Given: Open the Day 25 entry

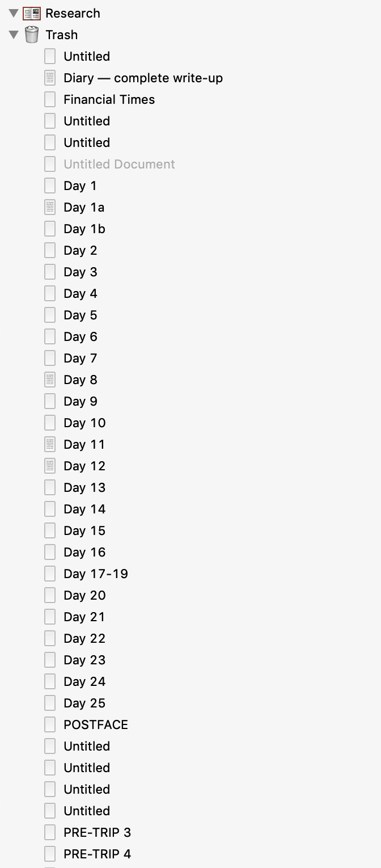Looking at the screenshot, I should pos(84,703).
